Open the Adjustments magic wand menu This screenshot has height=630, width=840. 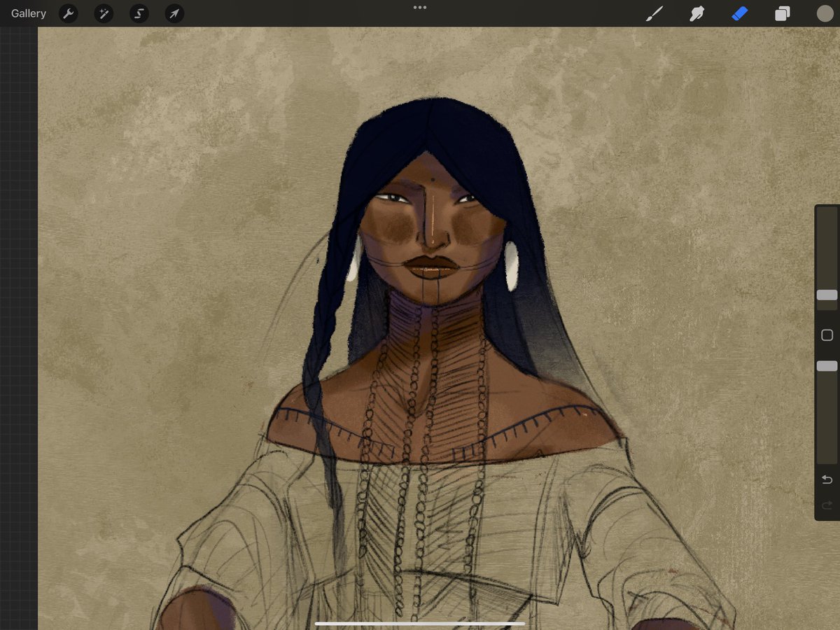[104, 13]
